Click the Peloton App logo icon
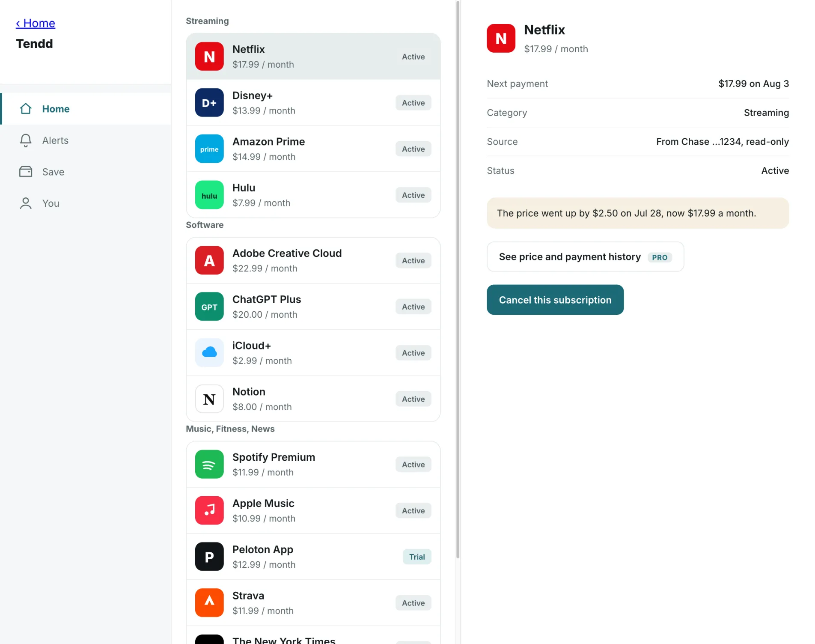Viewport: 815px width, 644px height. [x=209, y=557]
